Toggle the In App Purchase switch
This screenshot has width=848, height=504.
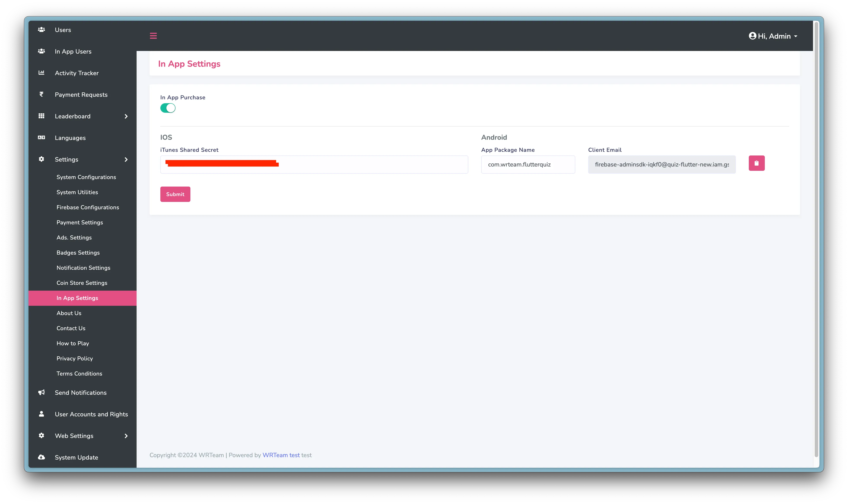[x=168, y=108]
